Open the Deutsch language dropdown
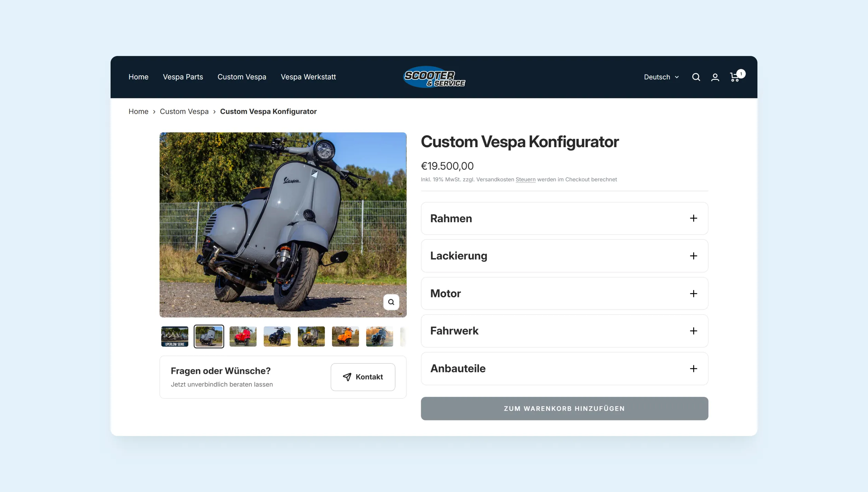The image size is (868, 492). (x=661, y=77)
